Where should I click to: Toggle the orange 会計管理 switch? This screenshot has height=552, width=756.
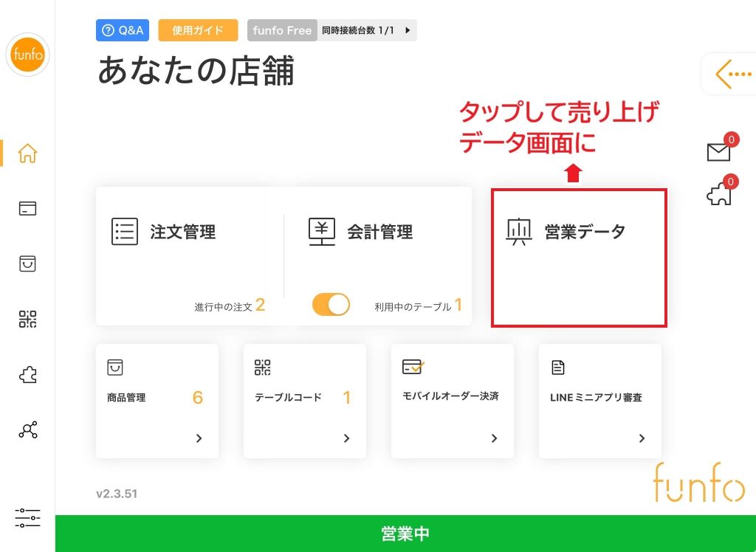(x=331, y=305)
